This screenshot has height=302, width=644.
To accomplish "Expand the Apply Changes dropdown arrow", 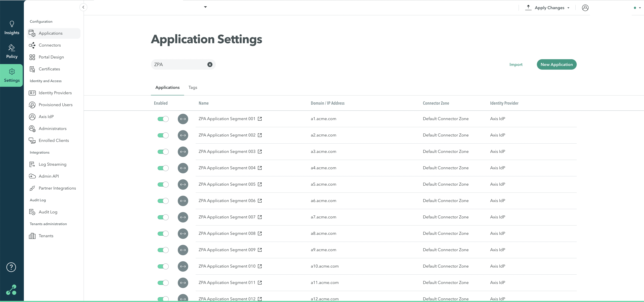I will pos(568,8).
